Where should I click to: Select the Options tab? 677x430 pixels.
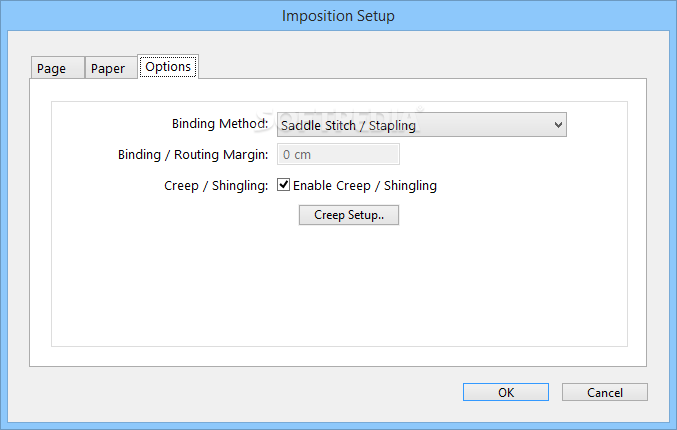pyautogui.click(x=168, y=67)
